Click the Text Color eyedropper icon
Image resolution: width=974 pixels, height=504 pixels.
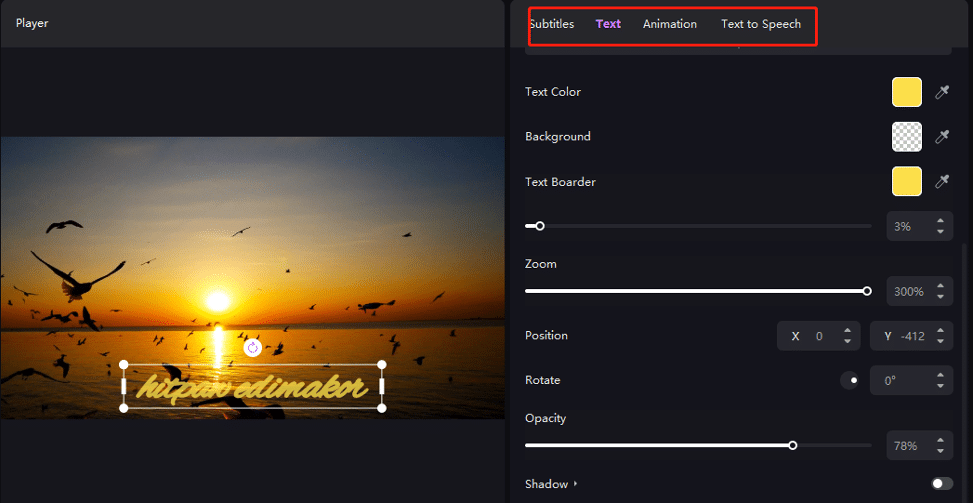[x=941, y=92]
